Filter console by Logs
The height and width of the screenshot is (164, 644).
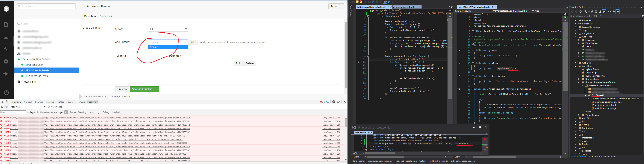(98, 112)
